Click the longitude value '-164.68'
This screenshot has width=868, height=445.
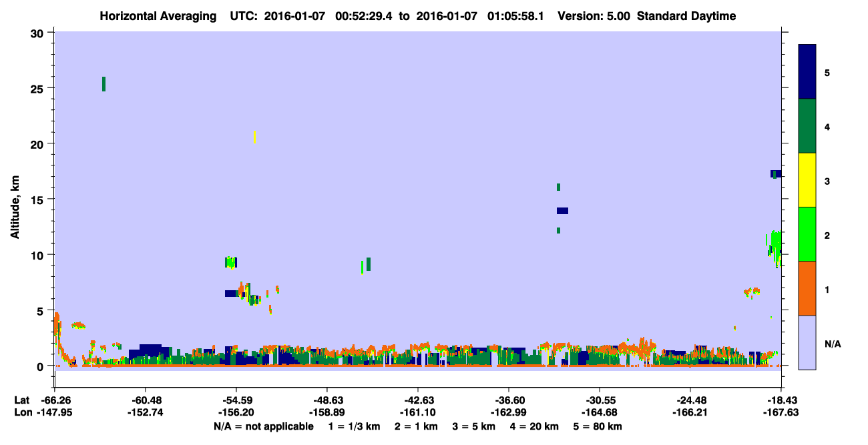click(600, 412)
